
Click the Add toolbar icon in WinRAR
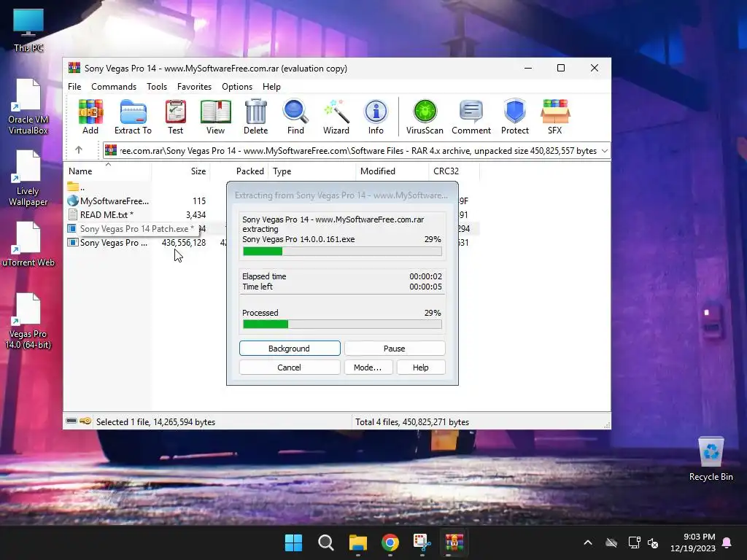coord(90,117)
